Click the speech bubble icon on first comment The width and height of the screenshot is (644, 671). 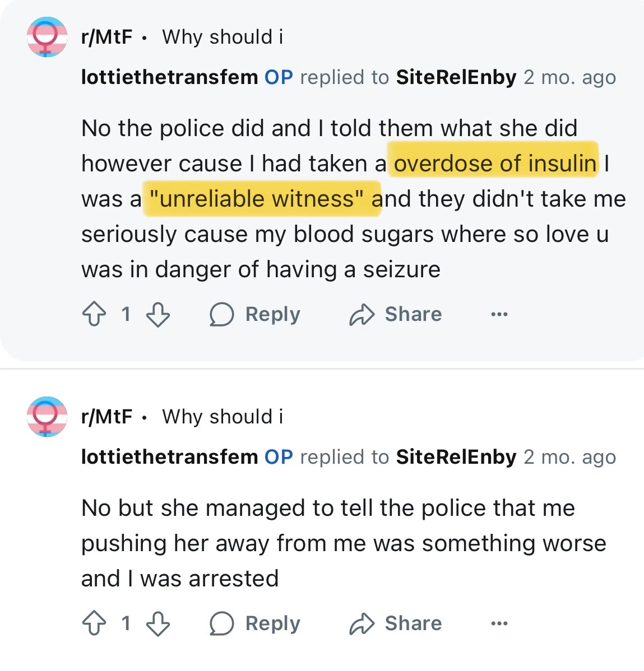coord(221,314)
